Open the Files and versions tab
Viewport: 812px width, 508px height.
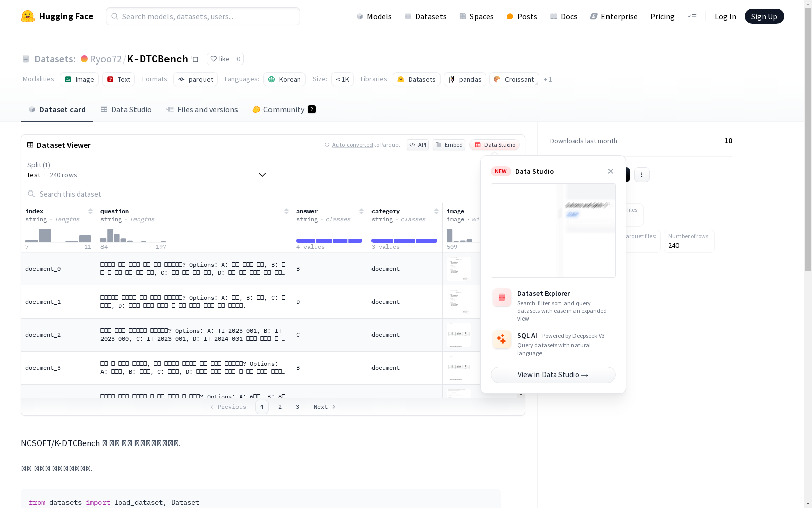click(x=202, y=109)
